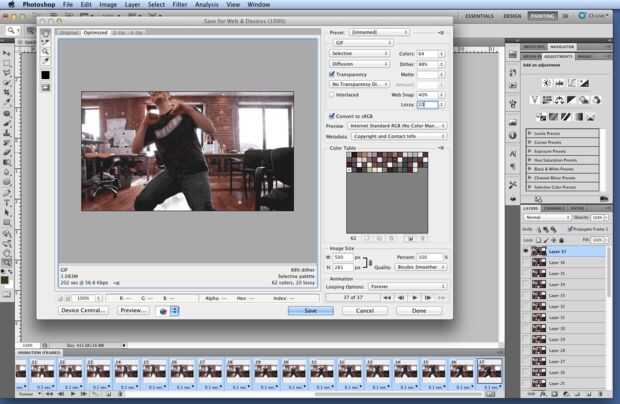This screenshot has height=404, width=620.
Task: Open the Preview color profile dropdown
Action: click(397, 126)
